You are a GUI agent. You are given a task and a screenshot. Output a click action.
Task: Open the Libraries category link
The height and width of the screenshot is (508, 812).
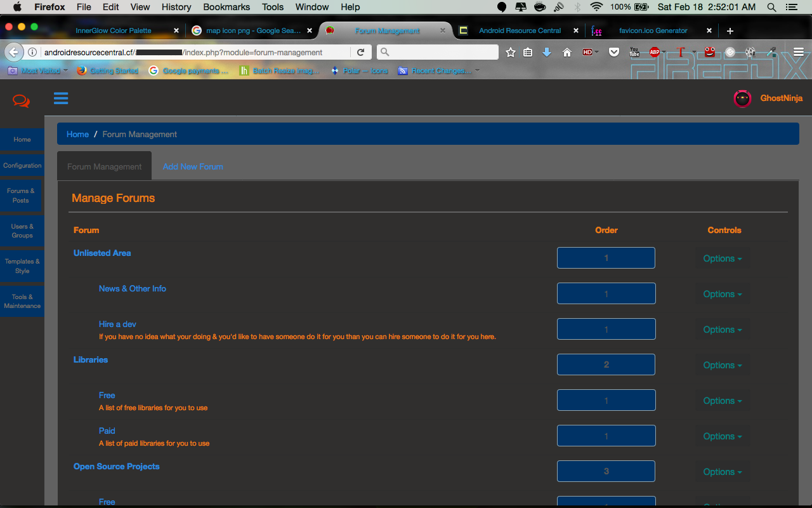pos(91,359)
